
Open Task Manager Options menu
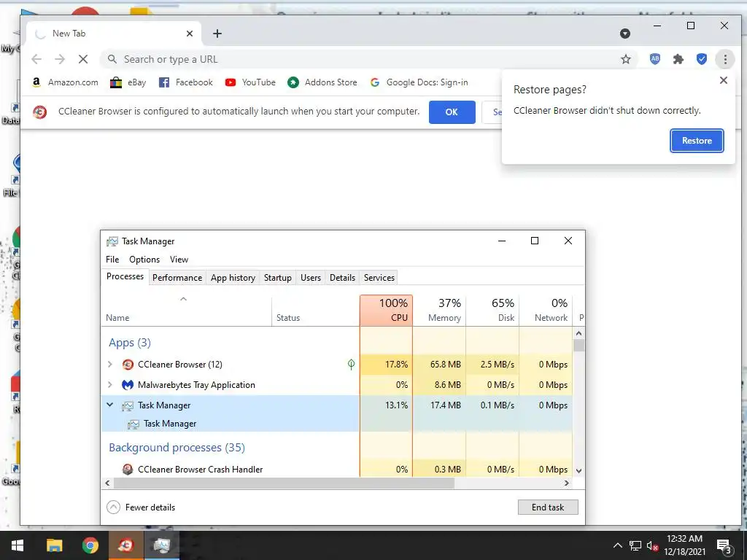[x=144, y=260]
